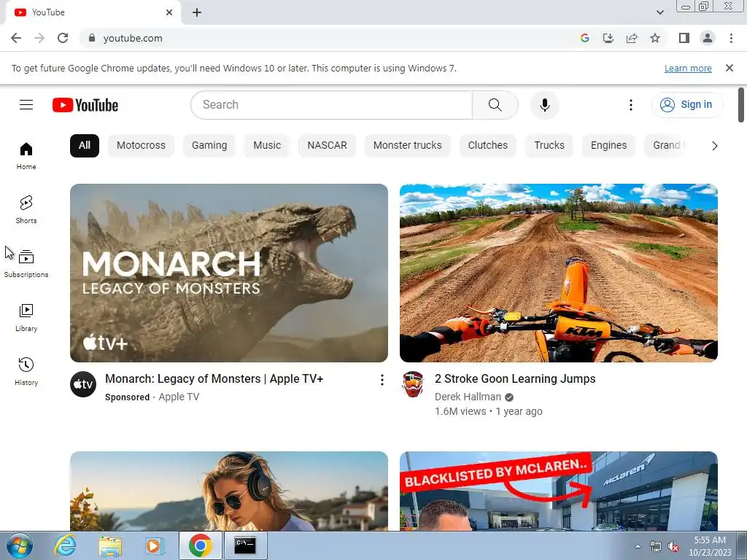The image size is (747, 560).
Task: Click the taskbar clock showing 5:55 AM
Action: click(710, 546)
